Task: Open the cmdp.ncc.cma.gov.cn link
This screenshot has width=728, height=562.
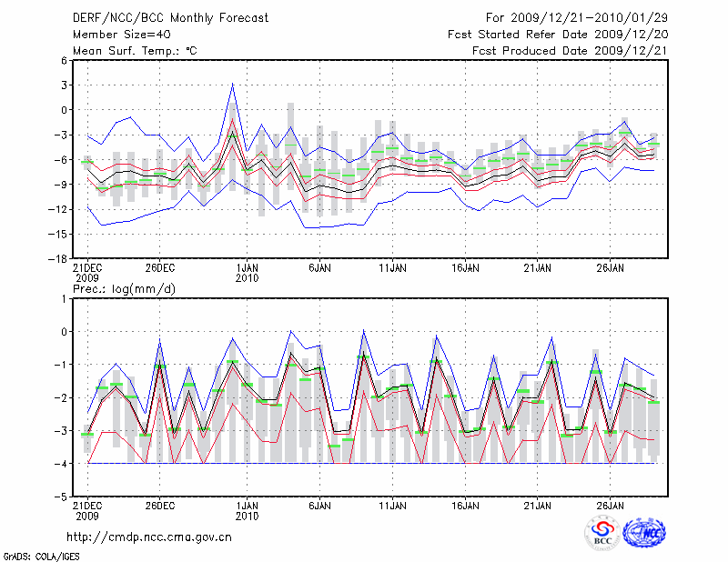Action: [149, 537]
